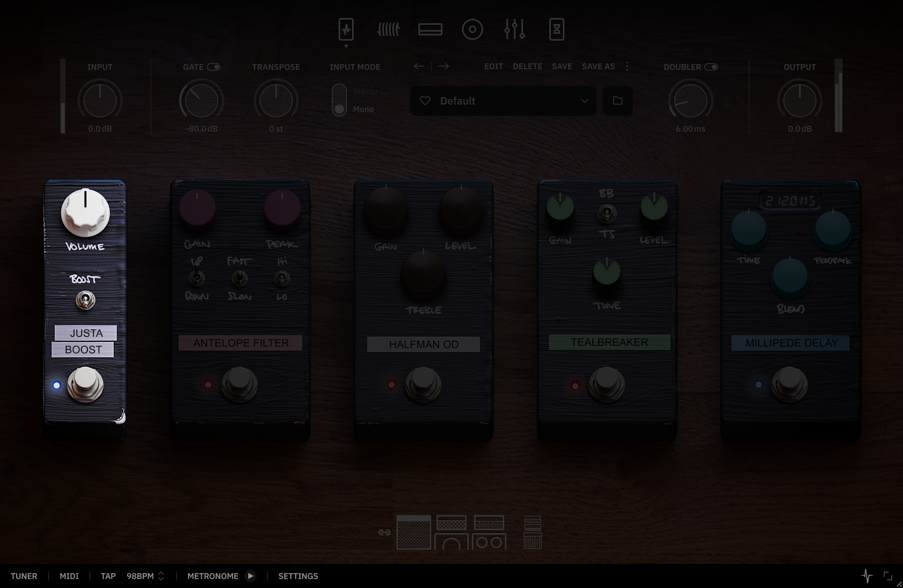This screenshot has width=903, height=588.
Task: Click the Delete preset button
Action: coord(527,66)
